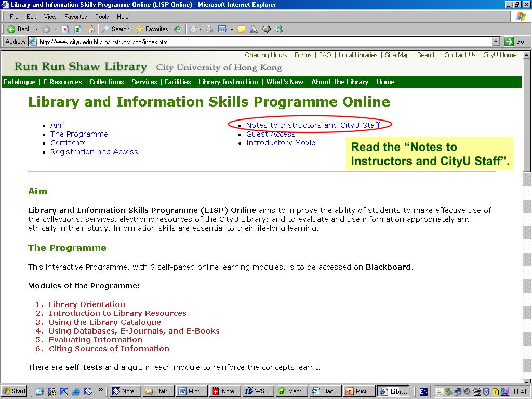This screenshot has height=399, width=532.
Task: Open the Favorites star toolbar button
Action: [x=152, y=29]
